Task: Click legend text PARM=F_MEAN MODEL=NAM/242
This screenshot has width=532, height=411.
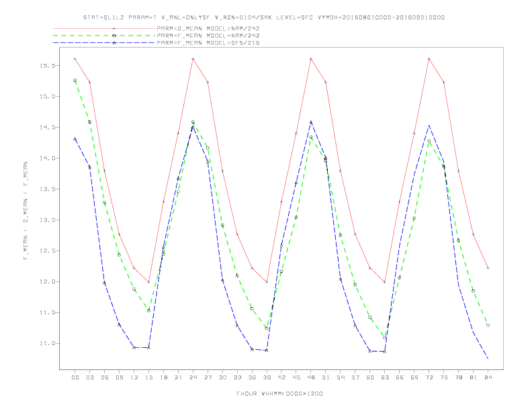Action: click(208, 36)
